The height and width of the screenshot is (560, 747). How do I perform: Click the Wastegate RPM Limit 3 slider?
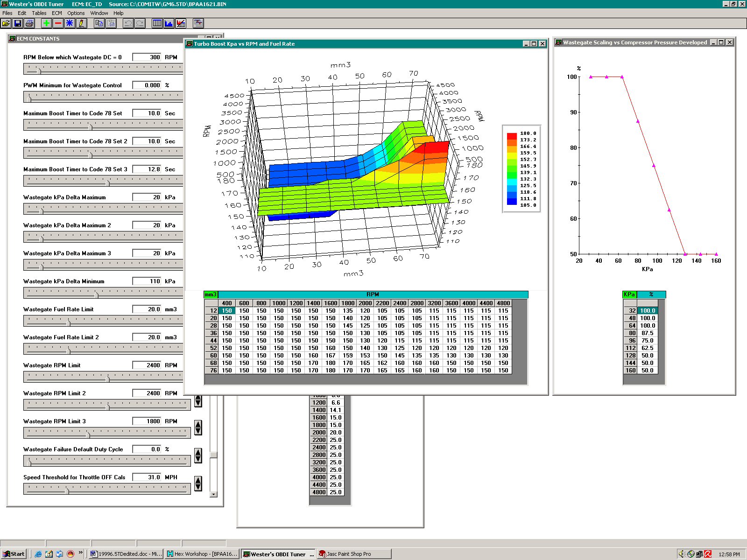click(107, 433)
